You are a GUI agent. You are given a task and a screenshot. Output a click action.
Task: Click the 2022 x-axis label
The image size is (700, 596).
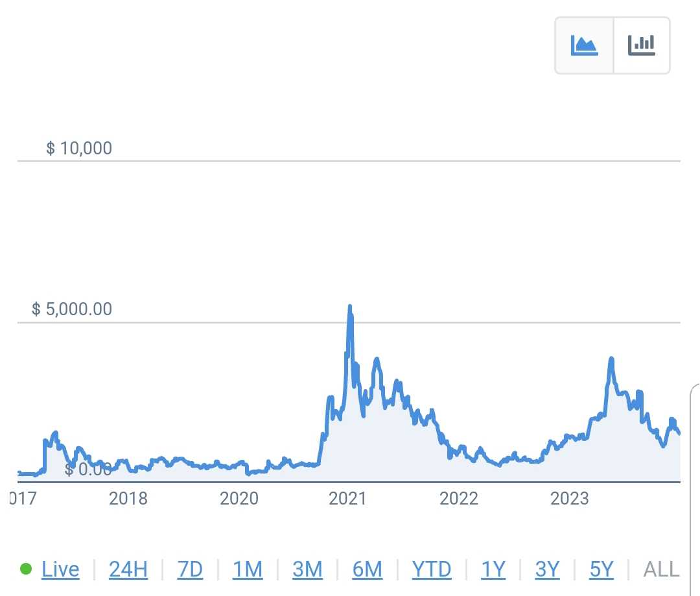pos(458,498)
